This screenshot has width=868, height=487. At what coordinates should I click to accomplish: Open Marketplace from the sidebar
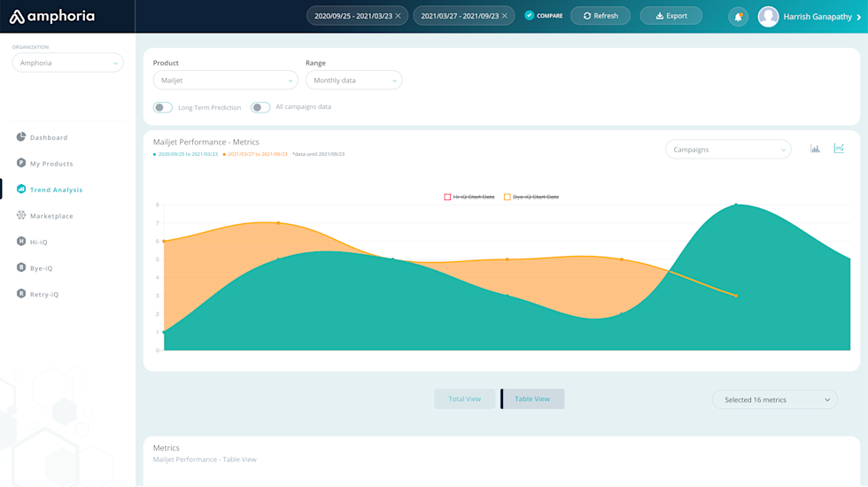pyautogui.click(x=51, y=216)
